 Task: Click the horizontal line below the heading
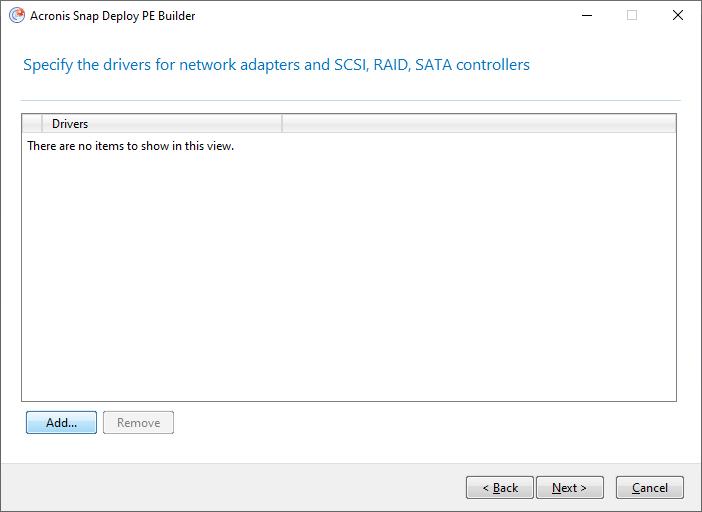pyautogui.click(x=350, y=100)
